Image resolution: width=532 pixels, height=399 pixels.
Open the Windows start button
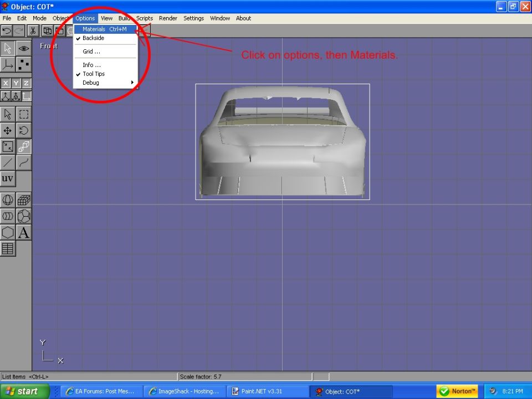click(24, 391)
